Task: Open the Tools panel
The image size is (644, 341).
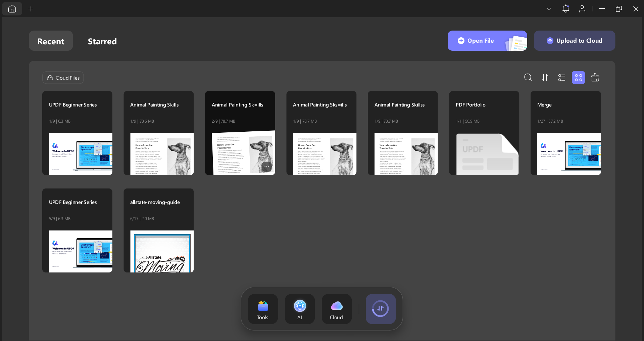Action: [263, 309]
